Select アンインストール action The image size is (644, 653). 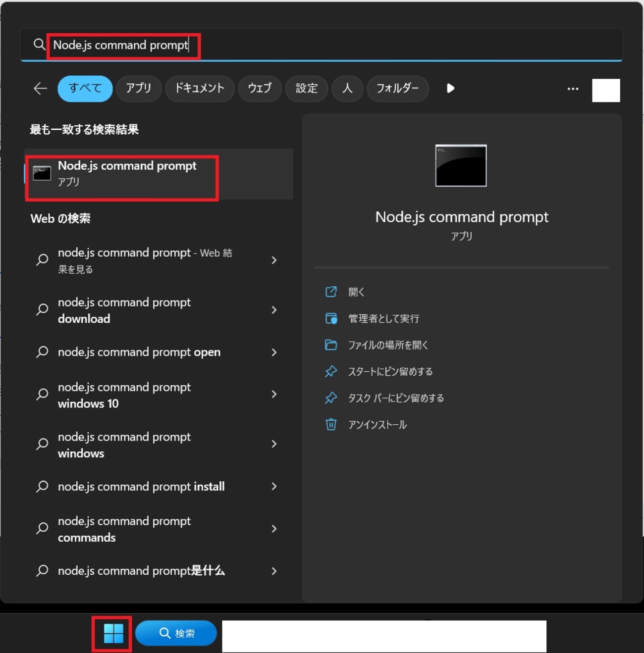377,425
